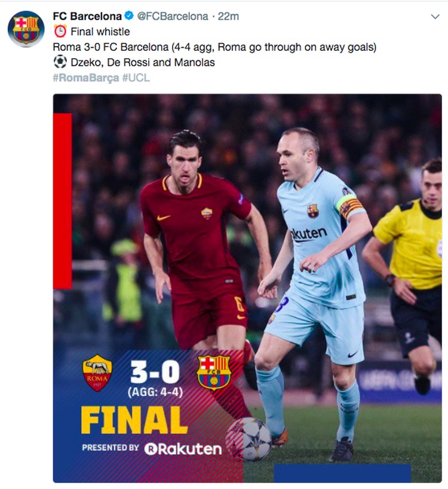Click the blue verified badge
This screenshot has height=489, width=448.
tap(129, 16)
